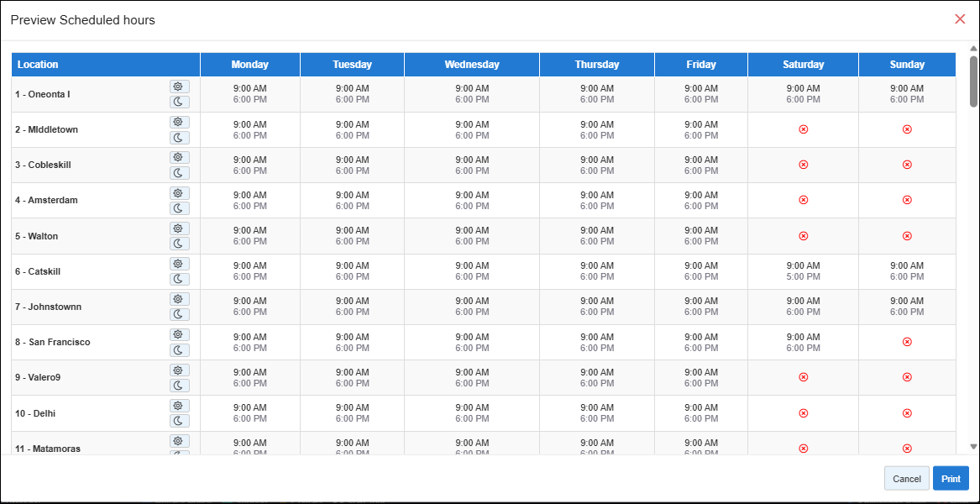Screen dimensions: 980x504
Task: Click the vertical scrollbar thumb
Action: pyautogui.click(x=973, y=82)
